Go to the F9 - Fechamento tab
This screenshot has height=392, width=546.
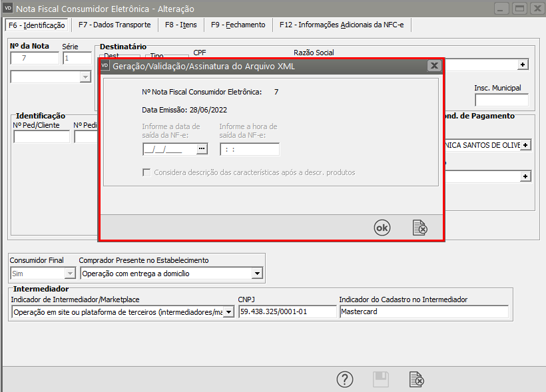tap(238, 25)
